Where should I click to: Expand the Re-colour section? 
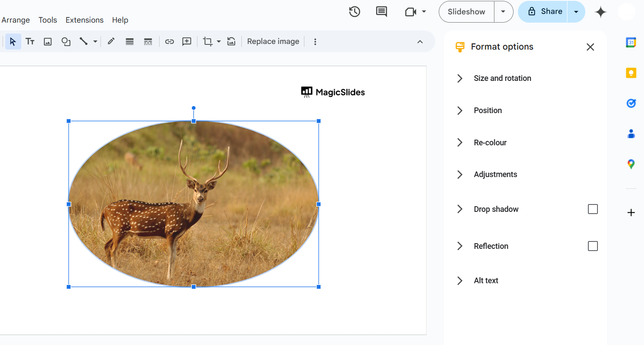pos(490,143)
